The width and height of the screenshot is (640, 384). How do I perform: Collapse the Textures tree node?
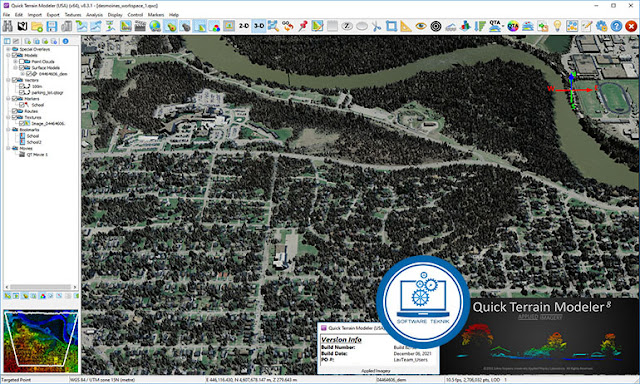click(8, 117)
